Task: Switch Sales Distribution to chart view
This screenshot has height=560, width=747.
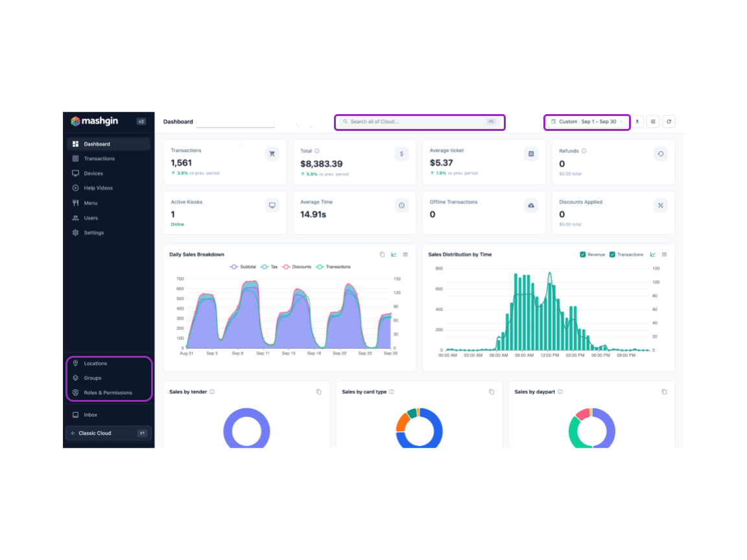Action: [653, 255]
